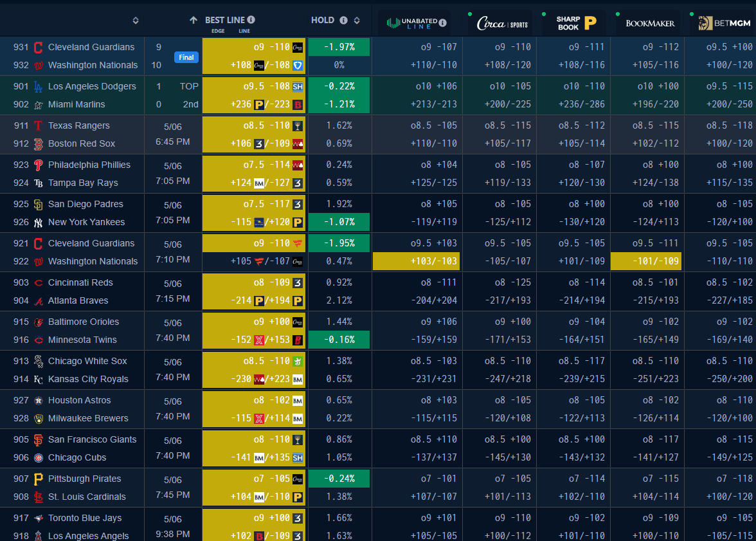The height and width of the screenshot is (541, 756).
Task: Click the P sportsbook icon beside +236
Action: point(259,105)
